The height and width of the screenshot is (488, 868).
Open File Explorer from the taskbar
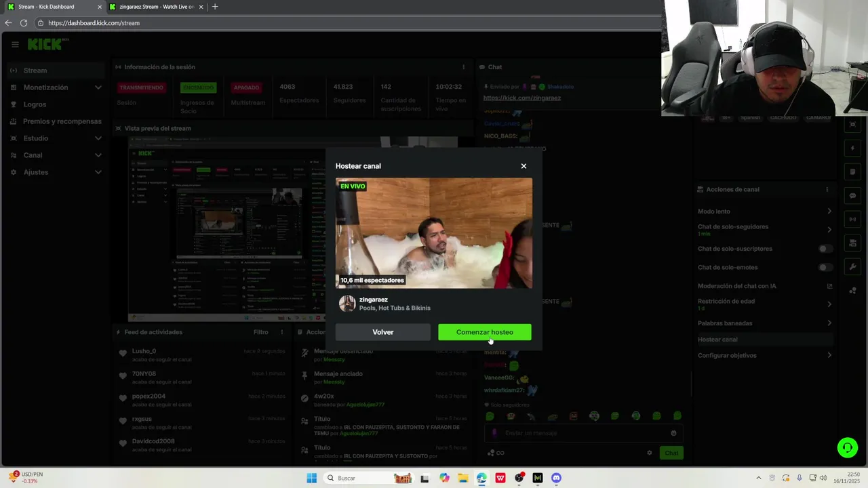coord(462,478)
